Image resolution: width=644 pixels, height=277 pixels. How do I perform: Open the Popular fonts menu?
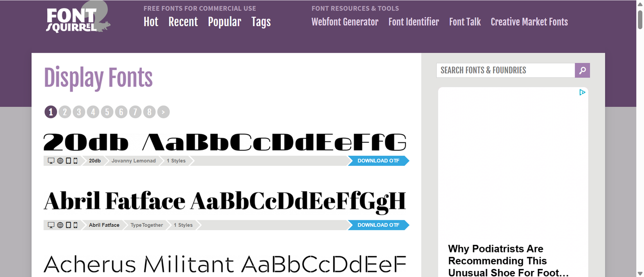(x=224, y=22)
